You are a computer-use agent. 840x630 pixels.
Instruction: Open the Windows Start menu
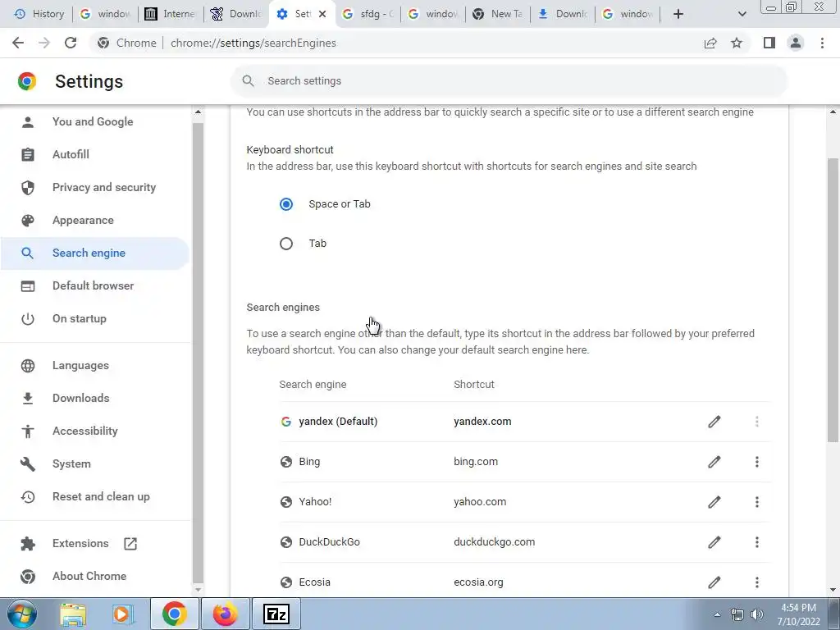coord(21,614)
